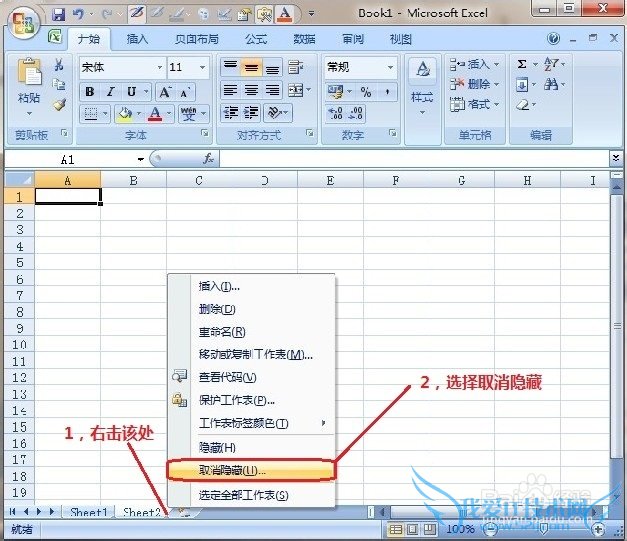627x541 pixels.
Task: Switch to the 插入 ribbon tab
Action: click(x=137, y=39)
